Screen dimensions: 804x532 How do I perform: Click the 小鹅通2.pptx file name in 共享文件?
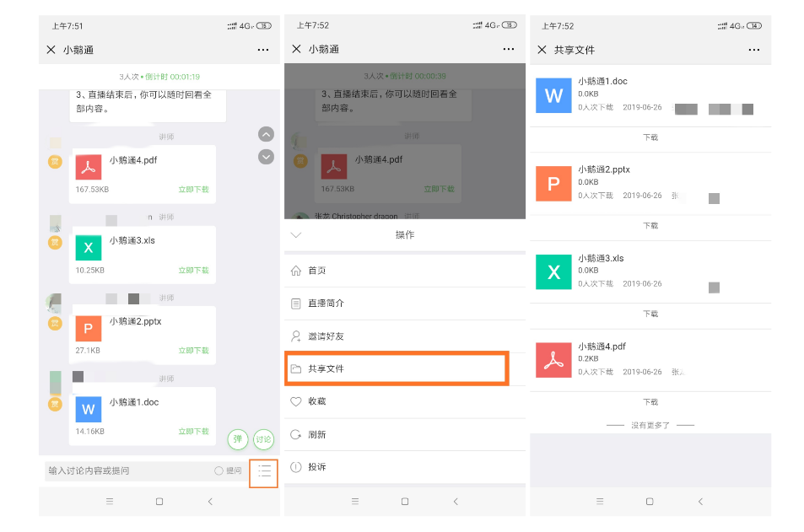604,169
